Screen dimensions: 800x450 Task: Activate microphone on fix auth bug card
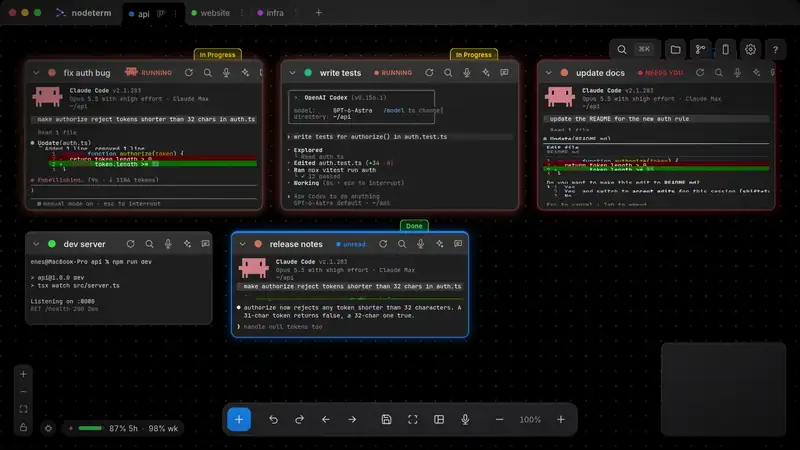pyautogui.click(x=226, y=73)
